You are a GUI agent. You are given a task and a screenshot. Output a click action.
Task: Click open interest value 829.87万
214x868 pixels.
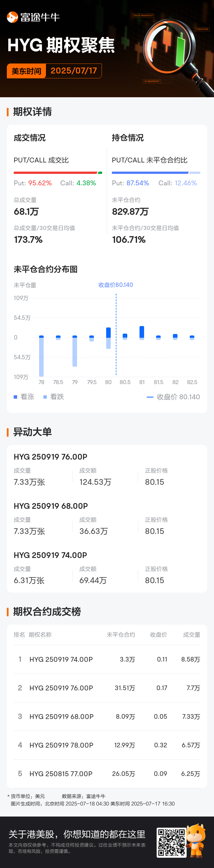point(130,212)
